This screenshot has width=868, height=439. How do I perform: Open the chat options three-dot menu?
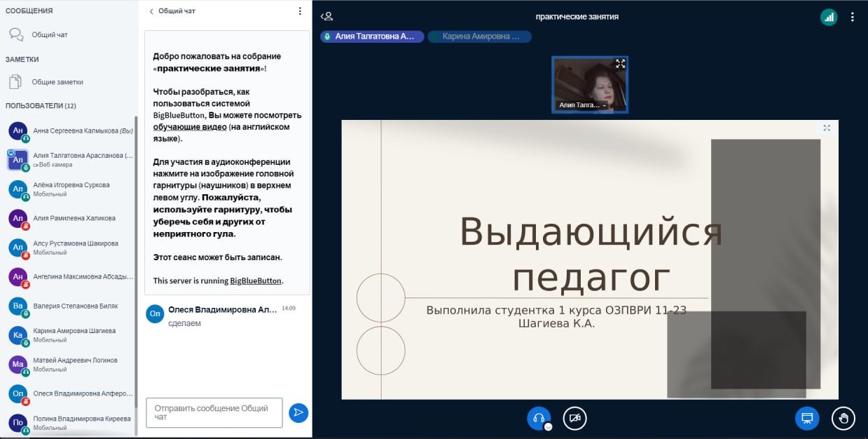pyautogui.click(x=300, y=11)
